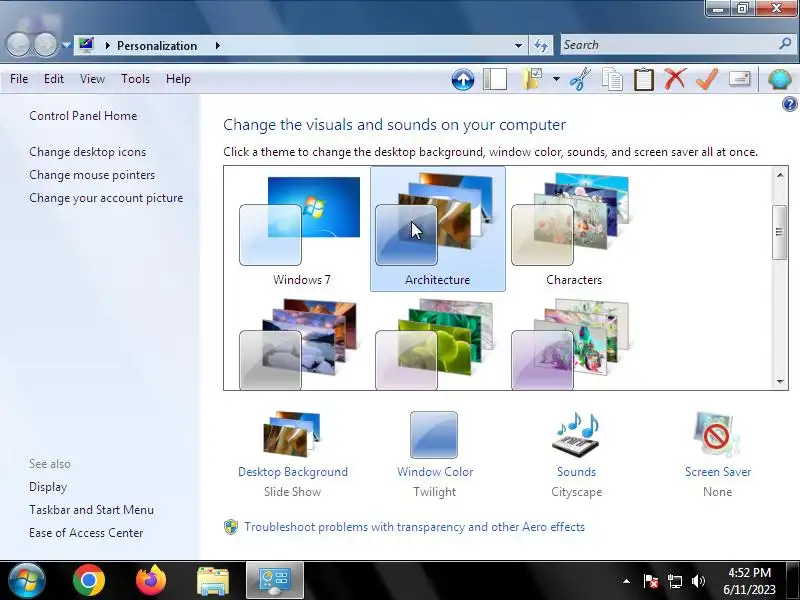
Task: Click the orange checkmark toolbar icon
Action: click(x=707, y=79)
